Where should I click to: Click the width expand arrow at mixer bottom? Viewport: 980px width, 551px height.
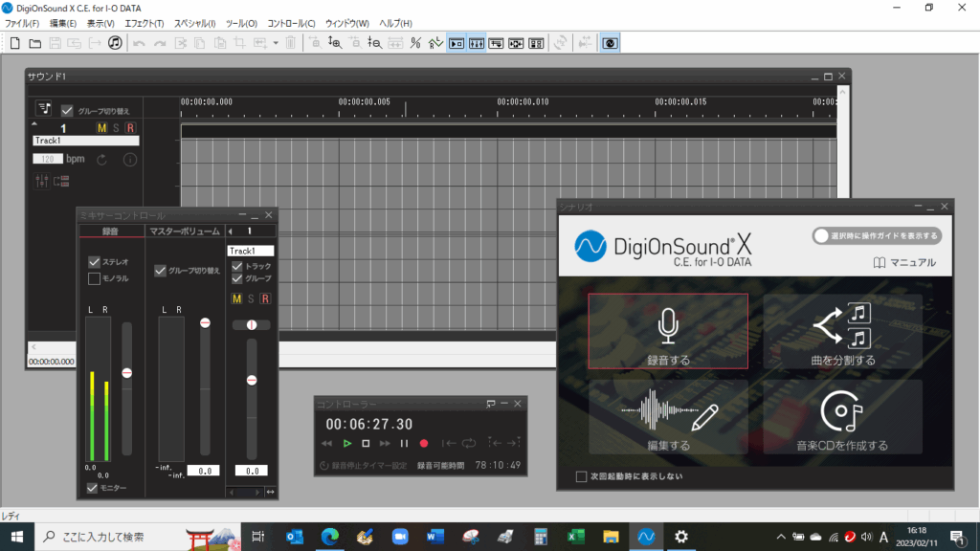coord(270,493)
